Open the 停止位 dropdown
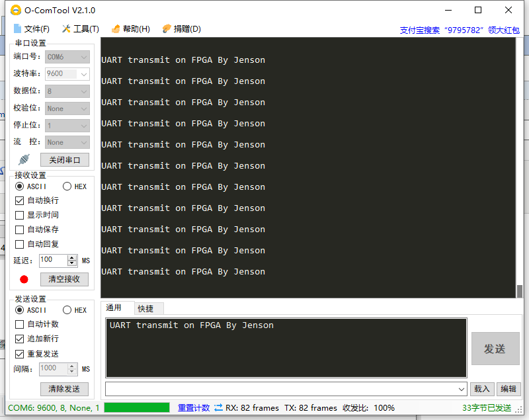This screenshot has width=529, height=420. pyautogui.click(x=67, y=126)
